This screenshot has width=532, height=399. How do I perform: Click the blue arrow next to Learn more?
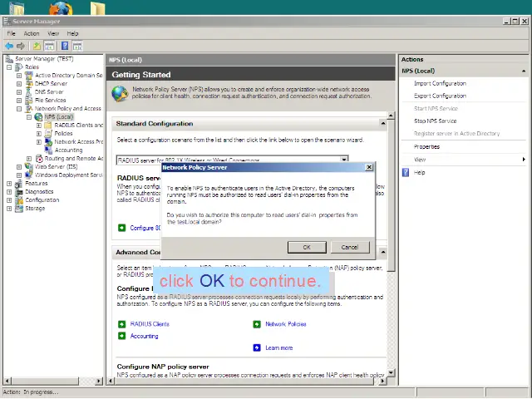(257, 347)
